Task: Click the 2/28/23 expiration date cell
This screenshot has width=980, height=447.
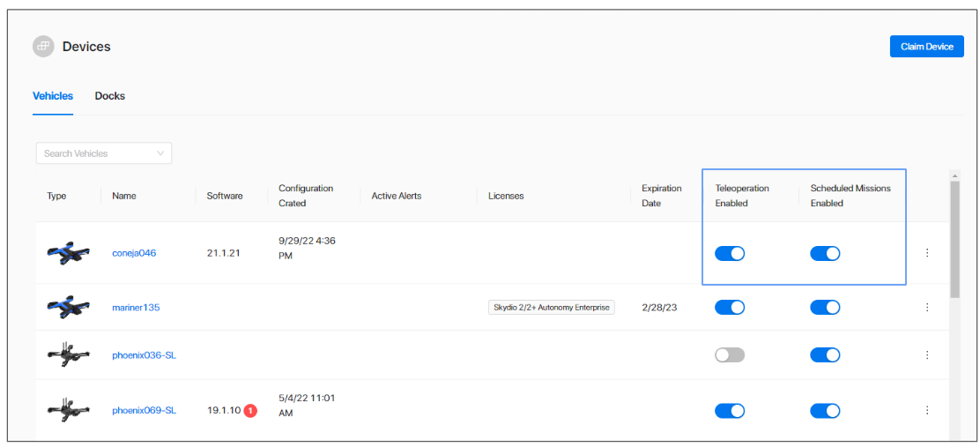Action: pos(659,308)
